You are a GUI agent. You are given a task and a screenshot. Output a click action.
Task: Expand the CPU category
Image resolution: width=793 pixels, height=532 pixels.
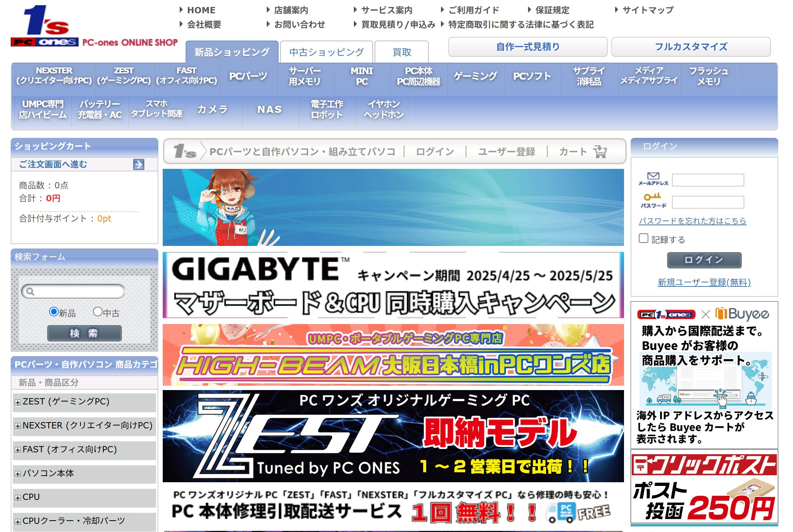(x=17, y=498)
